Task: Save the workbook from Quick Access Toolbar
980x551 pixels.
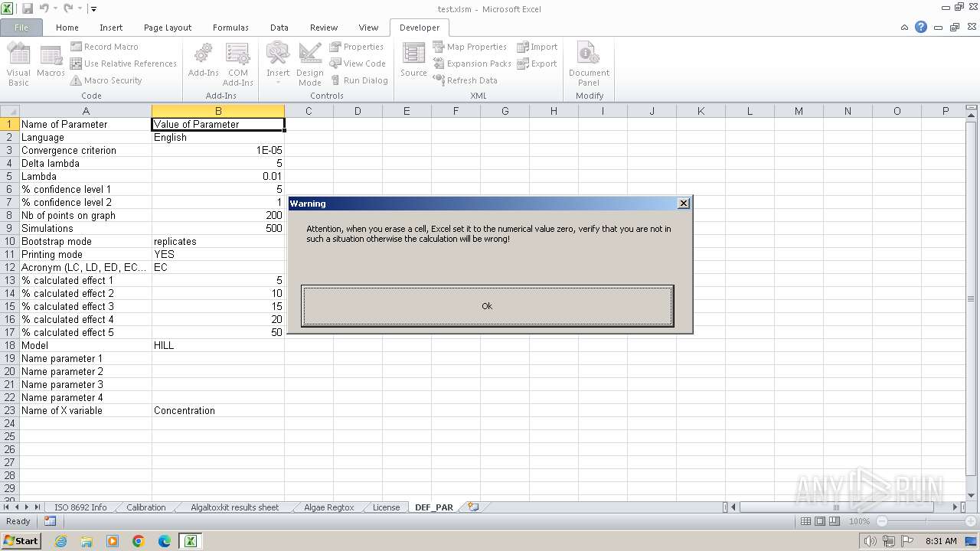Action: tap(28, 8)
